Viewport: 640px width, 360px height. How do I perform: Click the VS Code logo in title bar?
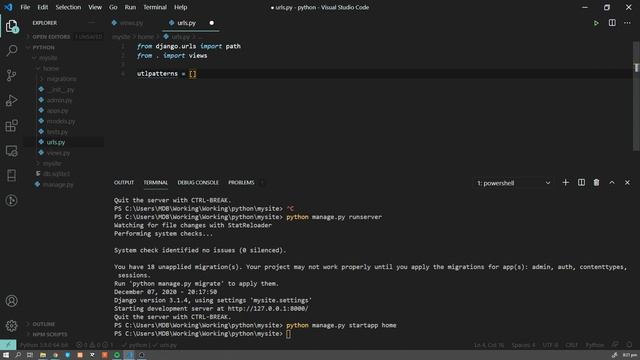8,7
